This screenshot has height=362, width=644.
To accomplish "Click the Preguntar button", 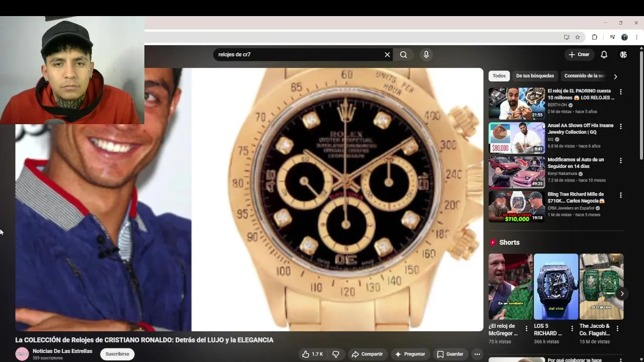I will pos(410,354).
